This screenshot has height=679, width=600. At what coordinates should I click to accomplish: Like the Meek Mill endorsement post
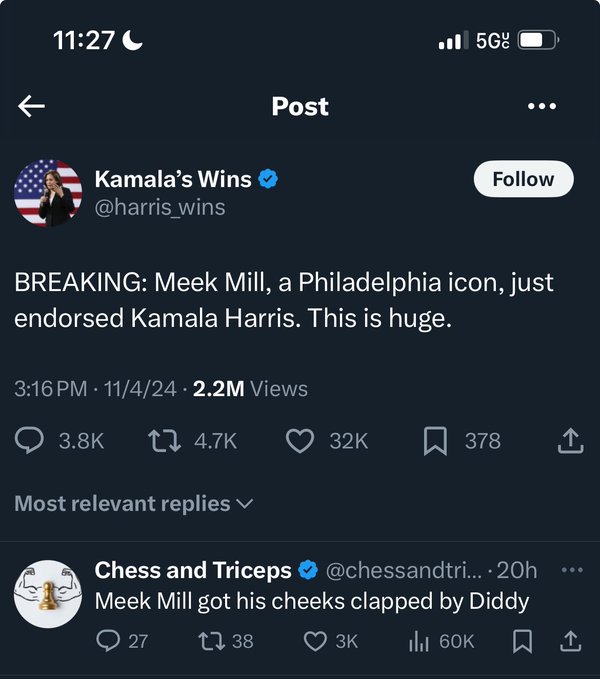pyautogui.click(x=300, y=441)
